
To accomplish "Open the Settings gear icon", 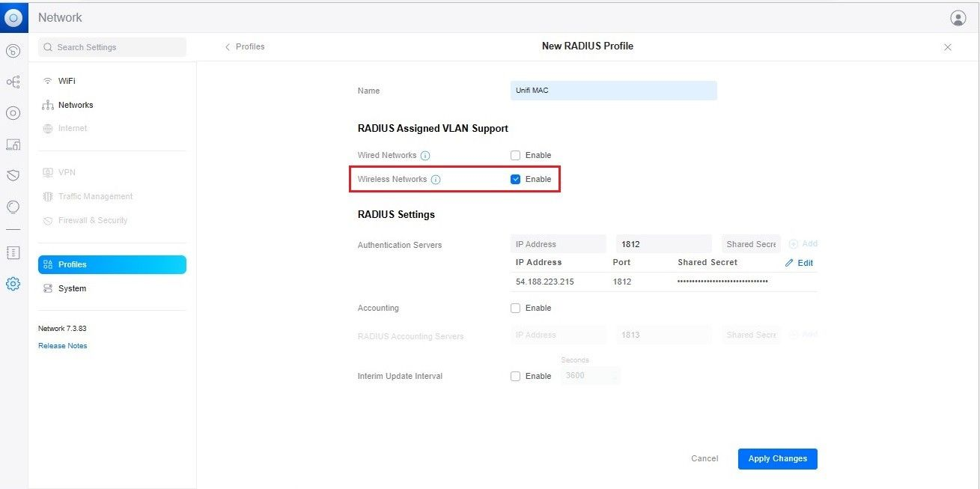I will [x=13, y=284].
